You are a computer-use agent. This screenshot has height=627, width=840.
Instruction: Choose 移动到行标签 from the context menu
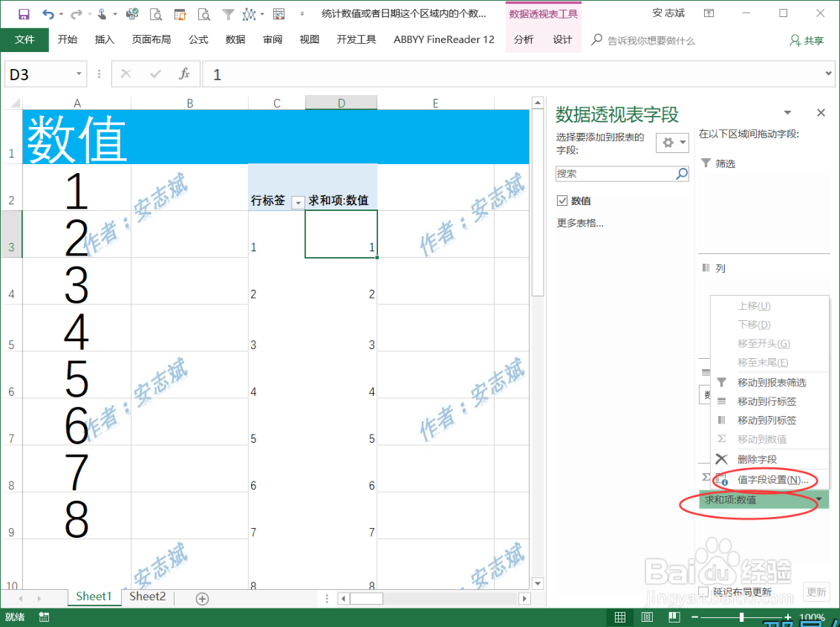click(x=769, y=401)
